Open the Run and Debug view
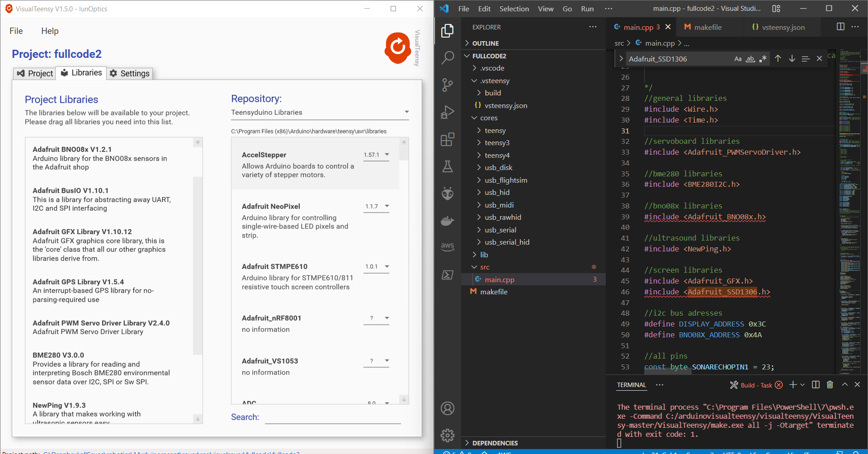This screenshot has width=868, height=454. [x=447, y=112]
